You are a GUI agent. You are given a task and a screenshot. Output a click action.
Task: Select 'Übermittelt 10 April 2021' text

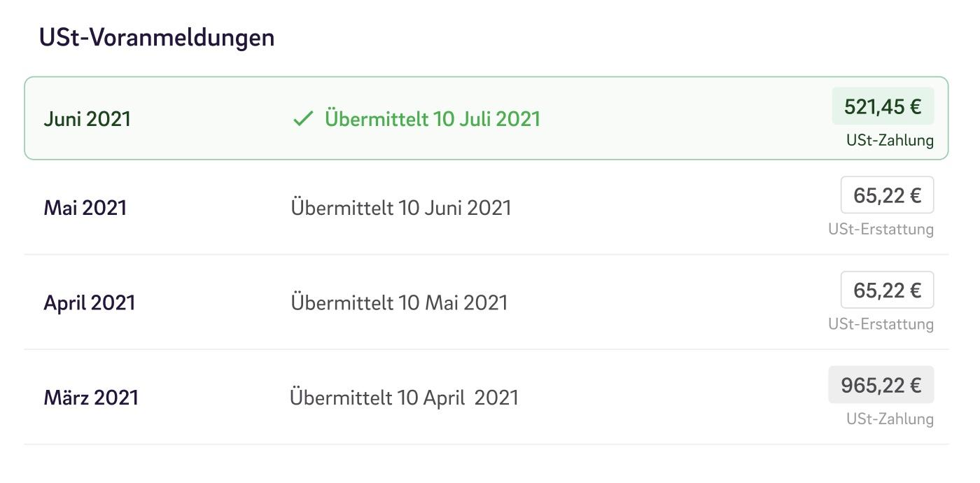pyautogui.click(x=404, y=398)
